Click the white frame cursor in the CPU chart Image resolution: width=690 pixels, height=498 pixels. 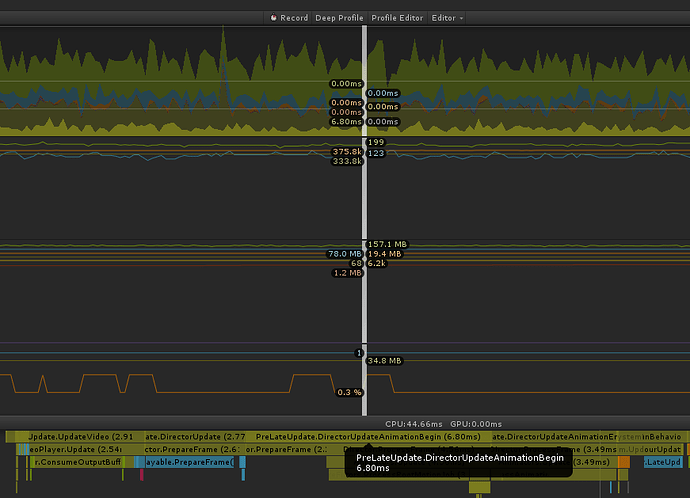pyautogui.click(x=364, y=81)
